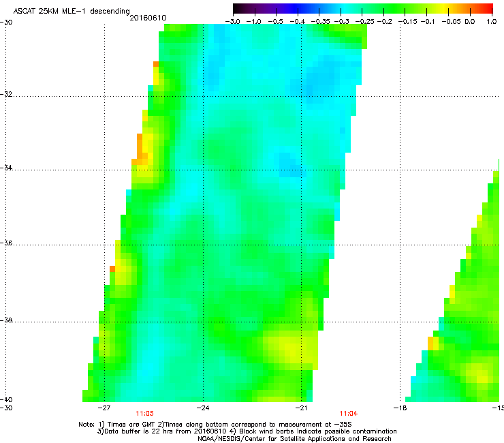Click the -32 latitude axis label
This screenshot has width=504, height=443.
coord(6,94)
